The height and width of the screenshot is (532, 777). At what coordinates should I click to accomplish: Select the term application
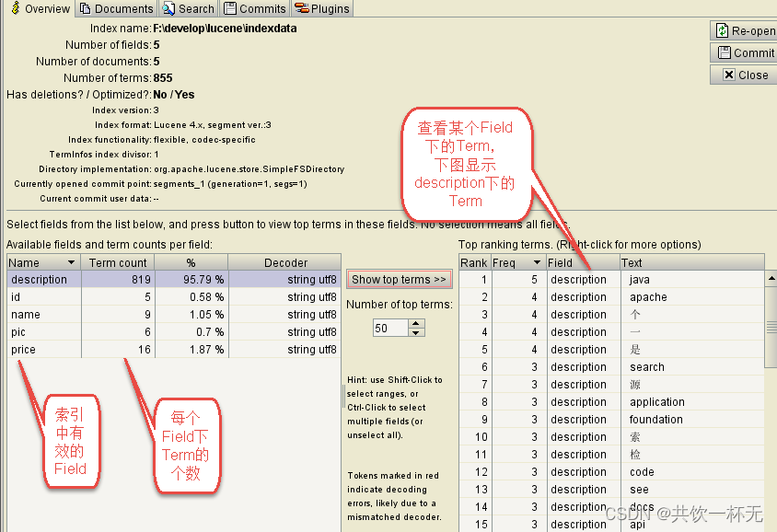click(x=657, y=401)
